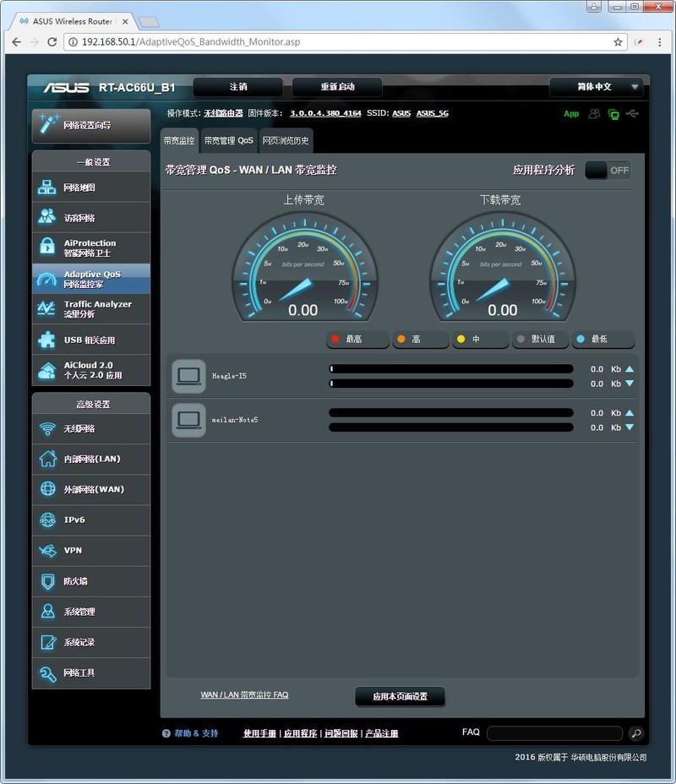Image resolution: width=676 pixels, height=784 pixels.
Task: Open the WAN / LAN 带宽监控 FAQ link
Action: 244,694
